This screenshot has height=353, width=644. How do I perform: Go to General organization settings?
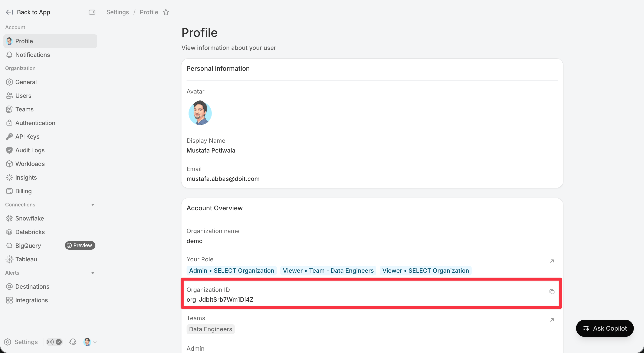(x=50, y=82)
